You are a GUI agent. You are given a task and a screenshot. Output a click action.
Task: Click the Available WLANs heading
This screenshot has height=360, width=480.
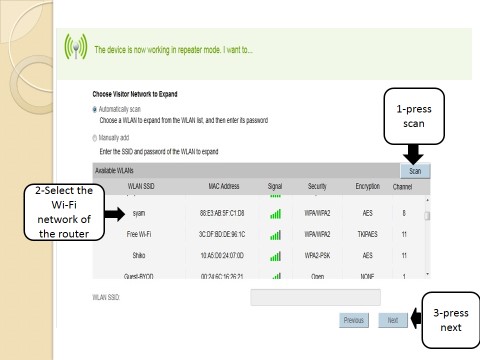pyautogui.click(x=114, y=171)
